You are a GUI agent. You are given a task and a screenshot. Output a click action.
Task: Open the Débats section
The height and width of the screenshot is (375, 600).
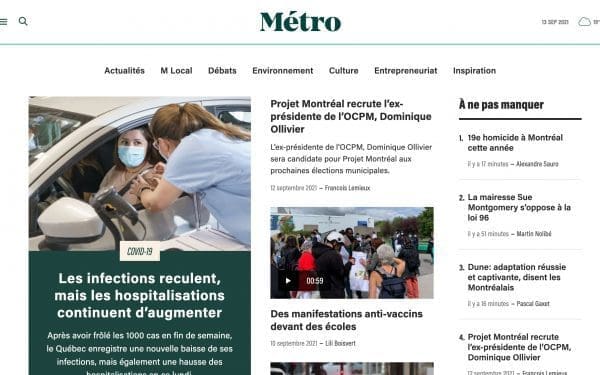click(x=222, y=71)
